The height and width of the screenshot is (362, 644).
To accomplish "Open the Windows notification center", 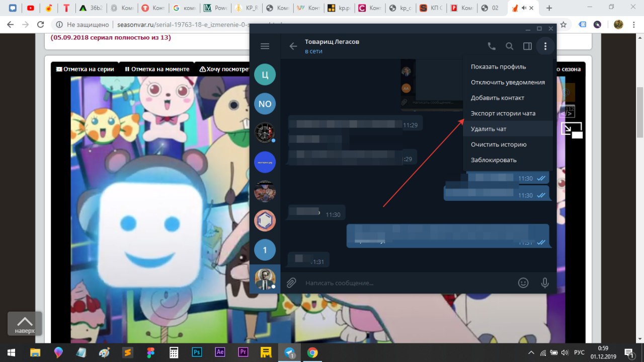I will click(629, 352).
